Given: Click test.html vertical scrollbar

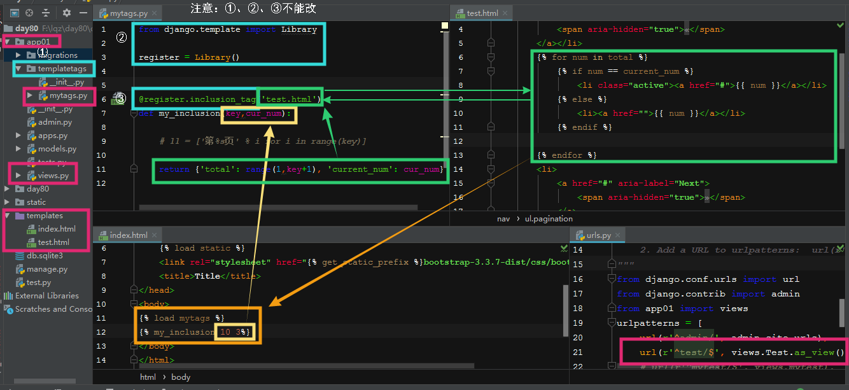Looking at the screenshot, I should [x=841, y=100].
